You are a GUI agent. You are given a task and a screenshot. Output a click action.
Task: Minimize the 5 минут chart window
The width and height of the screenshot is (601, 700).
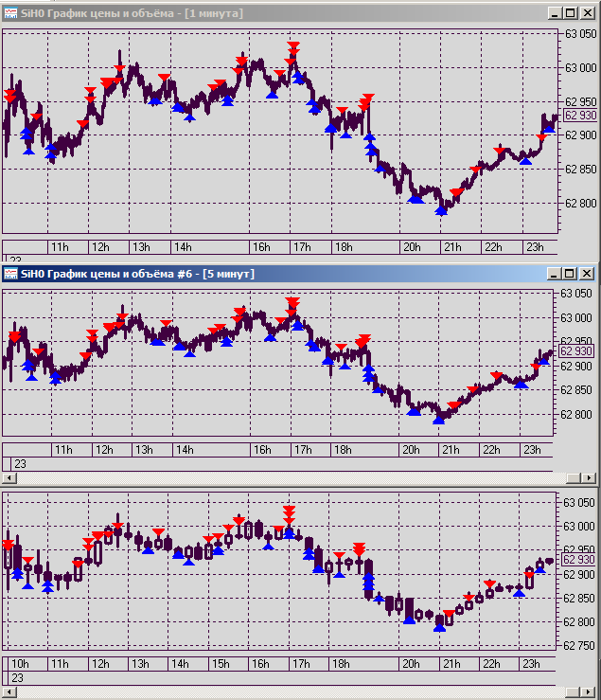click(554, 274)
